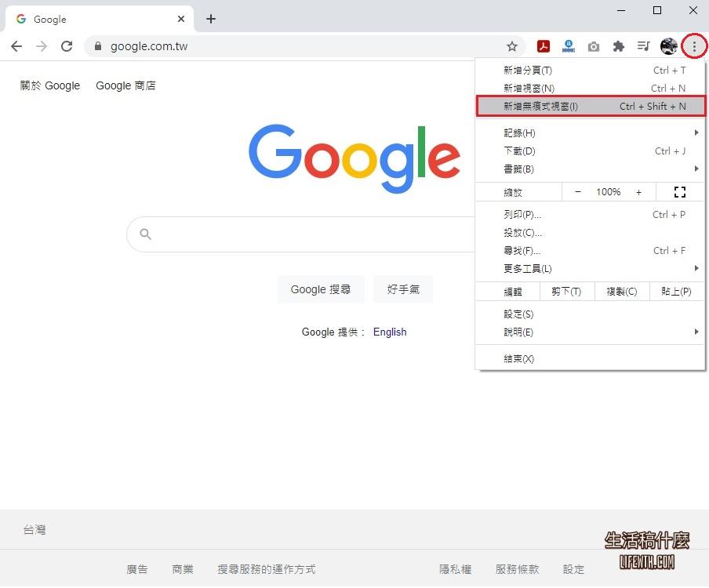Switch language via the English link
Screen dimensions: 709x588
click(390, 332)
